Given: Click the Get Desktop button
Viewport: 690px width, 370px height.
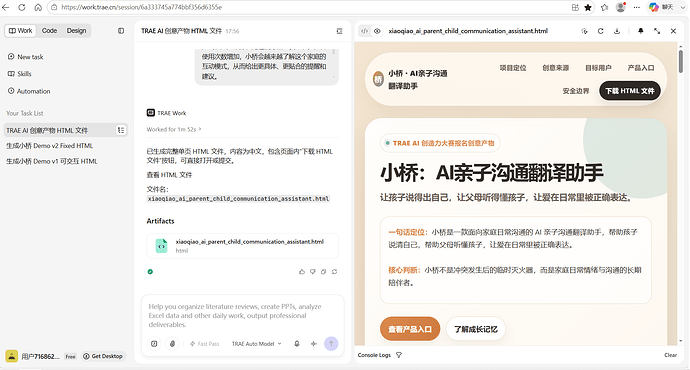Looking at the screenshot, I should pyautogui.click(x=103, y=356).
